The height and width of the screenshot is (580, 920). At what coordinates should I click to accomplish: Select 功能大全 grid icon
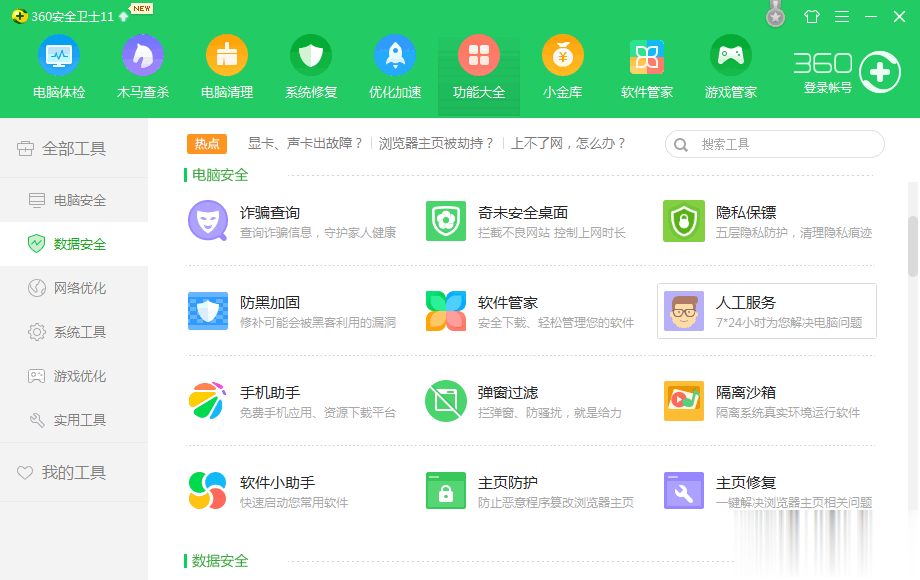[x=479, y=56]
